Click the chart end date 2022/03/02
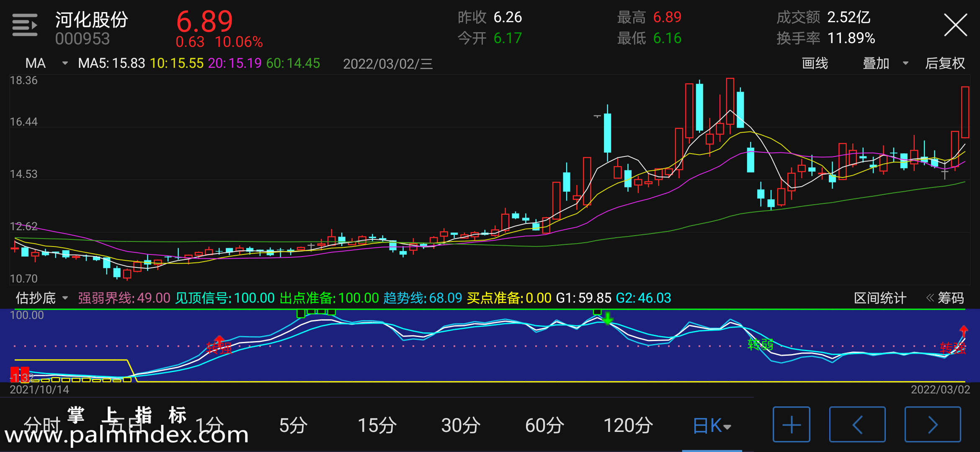 [941, 390]
